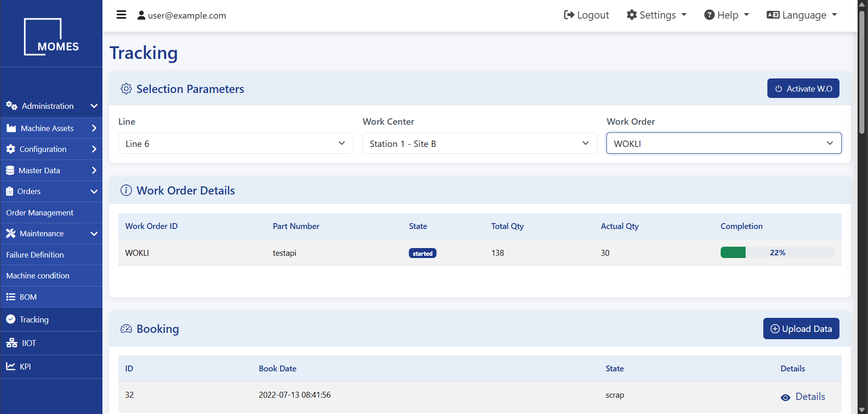Collapse the Orders section chevron
This screenshot has width=868, height=414.
click(94, 192)
